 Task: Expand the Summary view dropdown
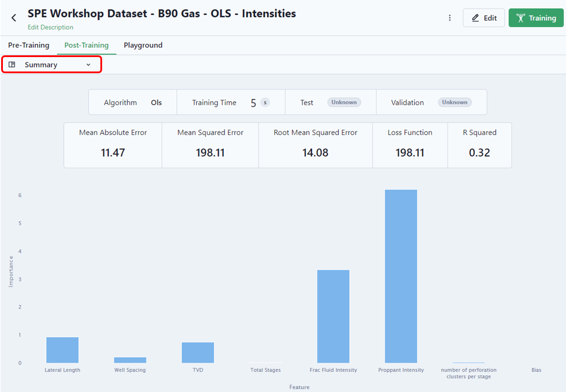coord(51,65)
